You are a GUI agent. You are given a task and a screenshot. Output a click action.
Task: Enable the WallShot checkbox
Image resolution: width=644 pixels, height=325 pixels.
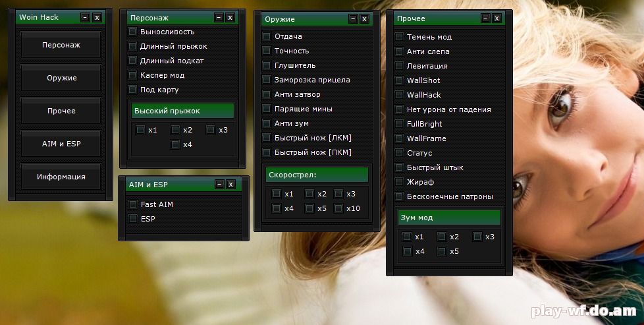point(399,80)
